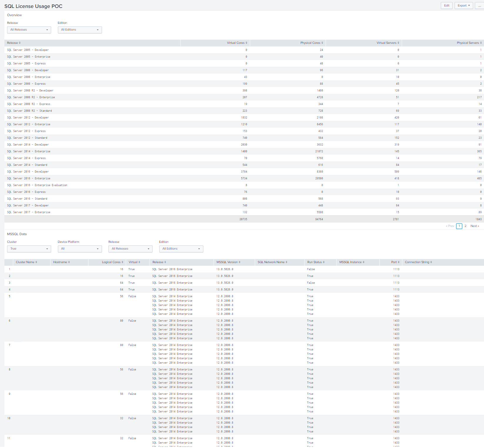Click row 10 number in MSSQL table
484x448 pixels.
(9, 418)
